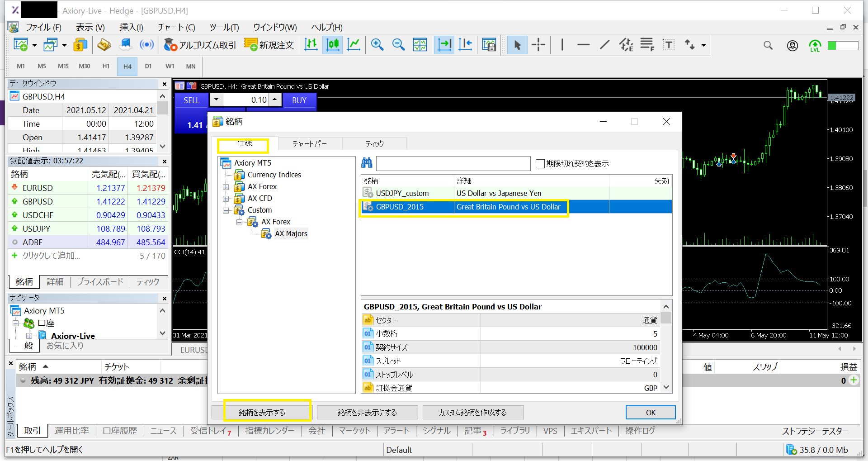
Task: Open the 口座履歴 toolbox tab
Action: tap(120, 431)
